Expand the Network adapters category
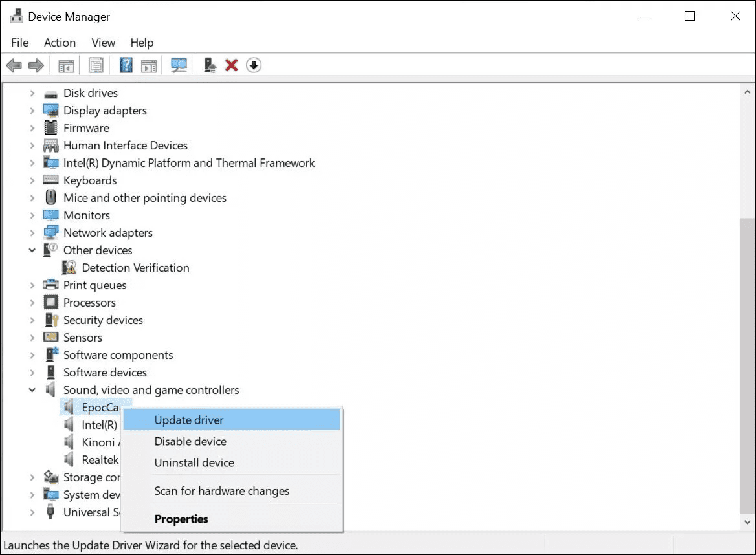The image size is (756, 555). click(x=32, y=233)
